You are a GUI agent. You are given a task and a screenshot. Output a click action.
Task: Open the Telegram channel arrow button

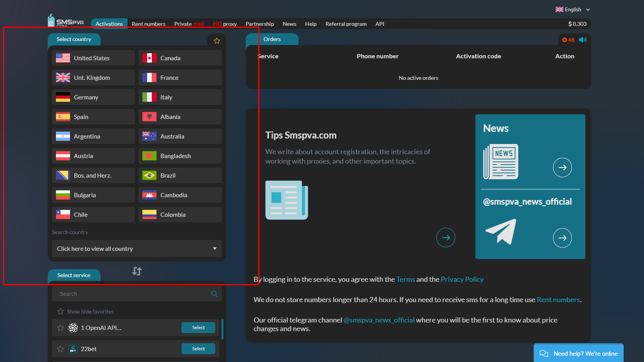click(562, 238)
